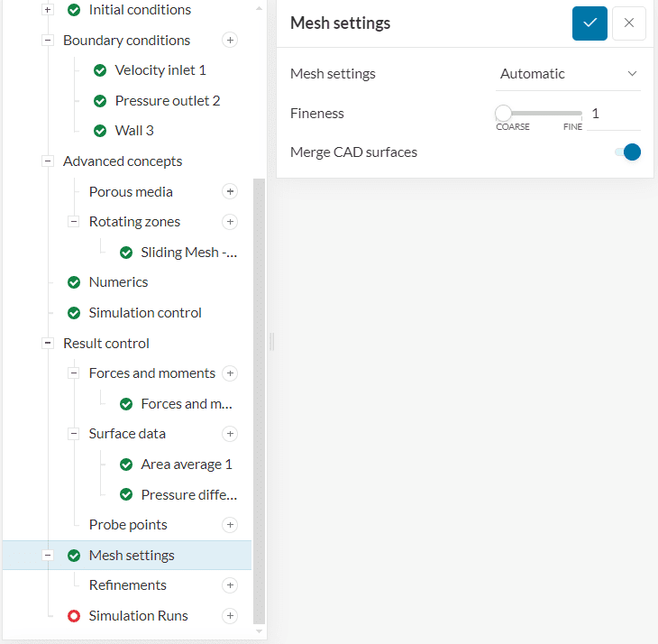Create a new simulation run
658x644 pixels.
230,616
